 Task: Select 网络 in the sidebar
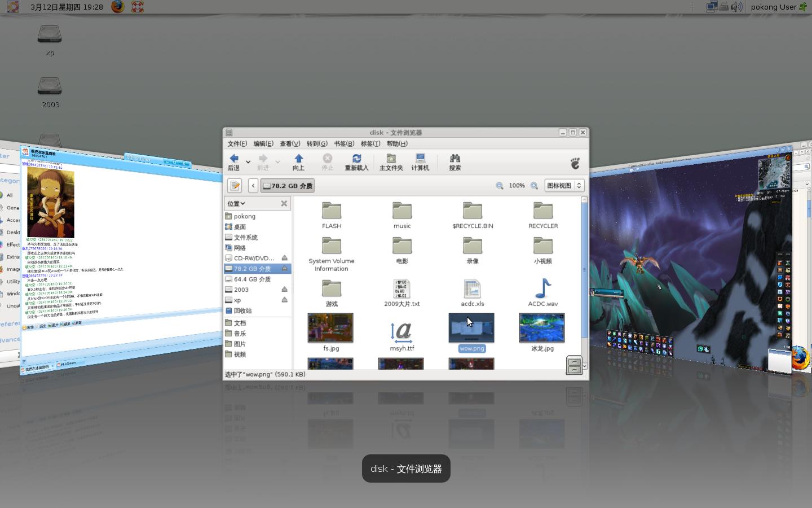tap(258, 248)
